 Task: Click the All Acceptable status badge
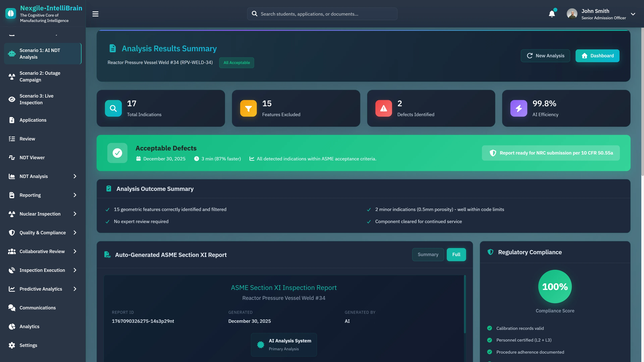(236, 63)
